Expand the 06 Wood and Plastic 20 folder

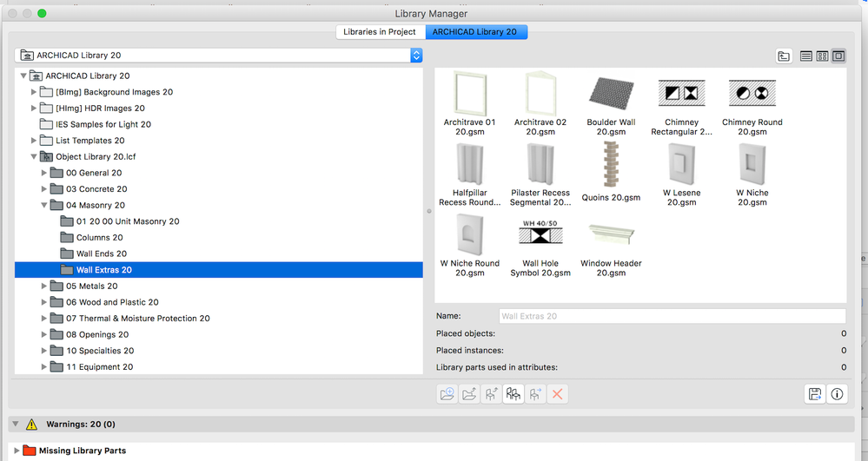pos(44,302)
